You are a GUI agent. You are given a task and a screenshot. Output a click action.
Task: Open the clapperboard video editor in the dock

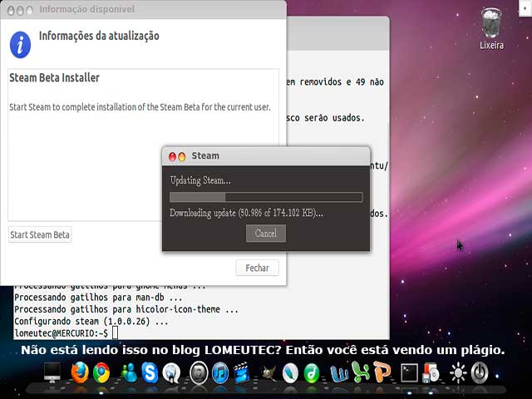pyautogui.click(x=242, y=372)
